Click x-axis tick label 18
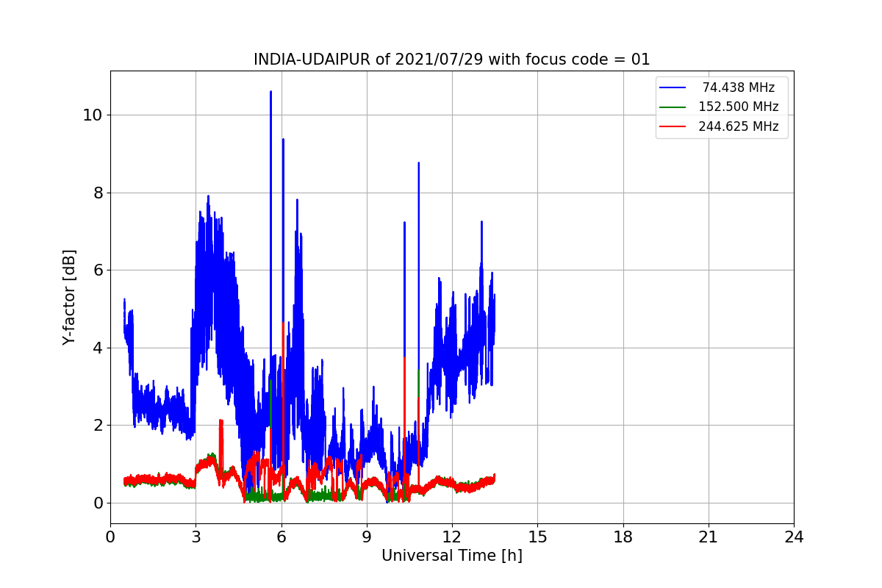The image size is (882, 588). (x=623, y=537)
